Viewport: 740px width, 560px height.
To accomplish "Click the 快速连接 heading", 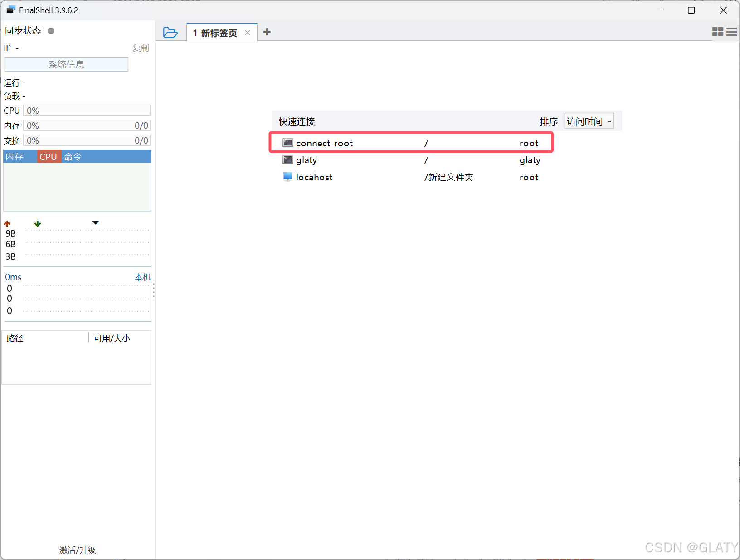I will coord(297,121).
